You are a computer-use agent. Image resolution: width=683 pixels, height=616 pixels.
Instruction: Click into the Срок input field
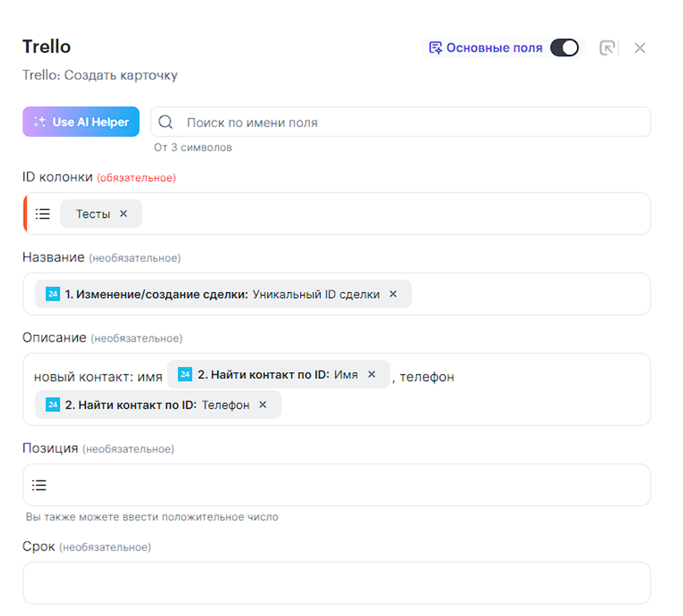coord(336,583)
